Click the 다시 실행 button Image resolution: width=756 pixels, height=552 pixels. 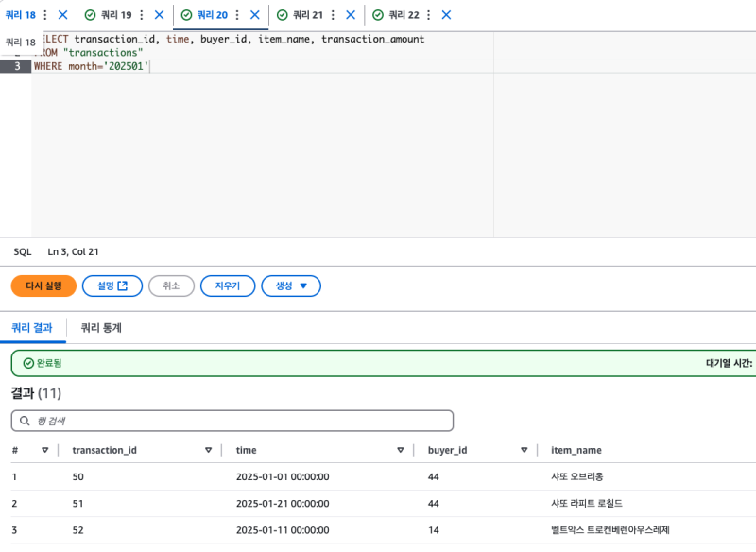pyautogui.click(x=43, y=285)
